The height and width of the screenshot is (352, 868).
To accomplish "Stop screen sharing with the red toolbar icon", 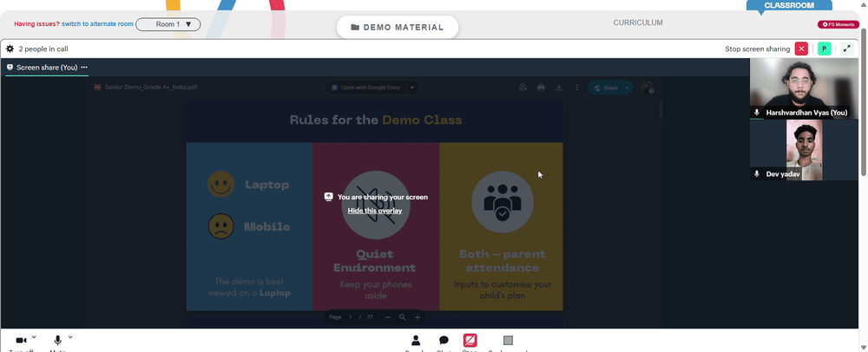I will (x=470, y=341).
